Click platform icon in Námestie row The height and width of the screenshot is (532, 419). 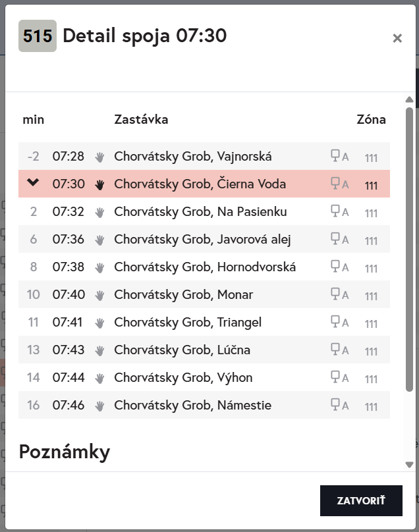click(x=339, y=406)
